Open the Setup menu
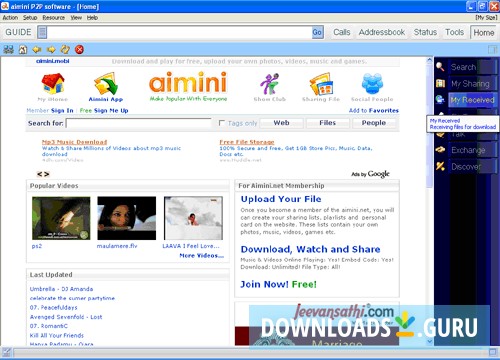The width and height of the screenshot is (500, 360). tap(30, 18)
